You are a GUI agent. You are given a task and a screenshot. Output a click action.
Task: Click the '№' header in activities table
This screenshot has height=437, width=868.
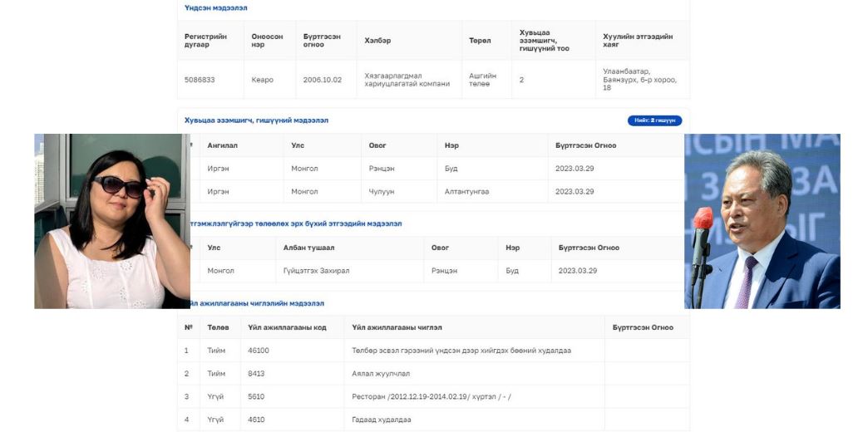(x=188, y=327)
